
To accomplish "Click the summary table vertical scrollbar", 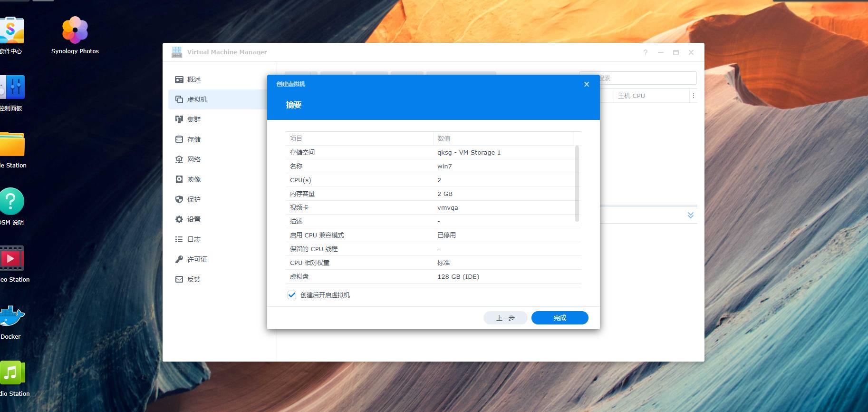I will 577,184.
